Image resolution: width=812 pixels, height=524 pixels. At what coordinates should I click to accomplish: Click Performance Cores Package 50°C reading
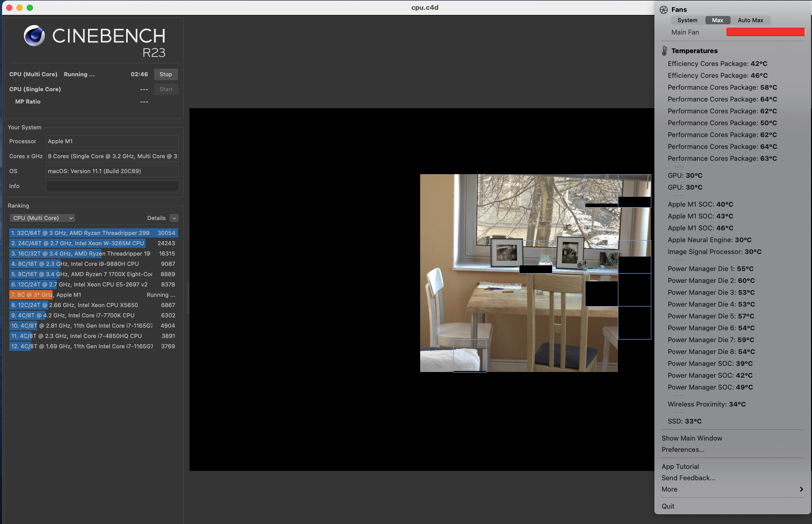pos(722,123)
